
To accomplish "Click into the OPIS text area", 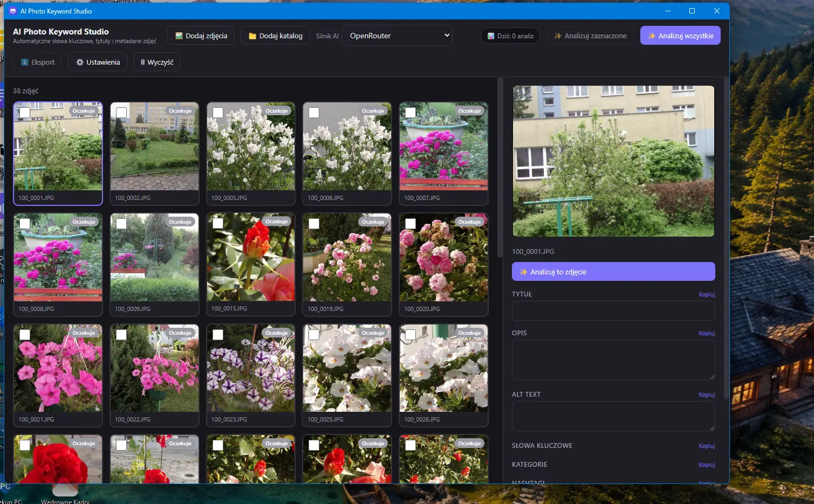I will tap(613, 360).
